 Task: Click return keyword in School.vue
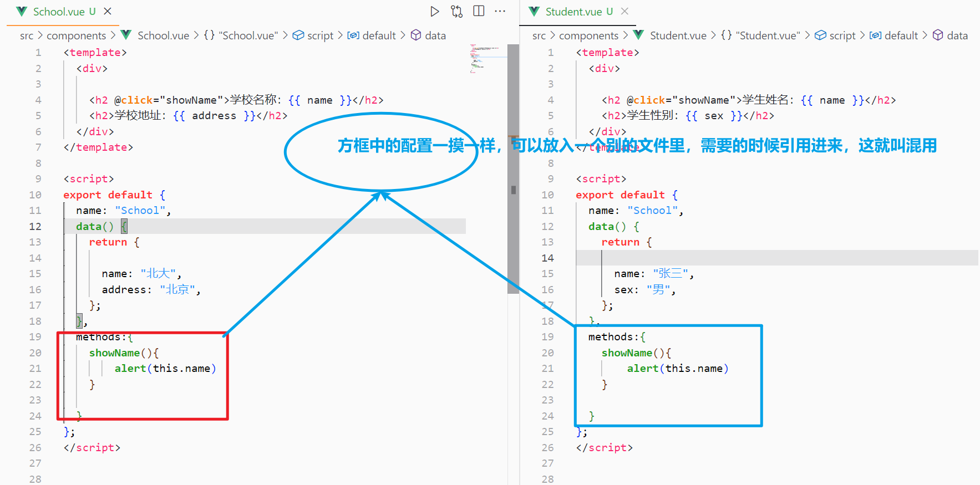108,242
